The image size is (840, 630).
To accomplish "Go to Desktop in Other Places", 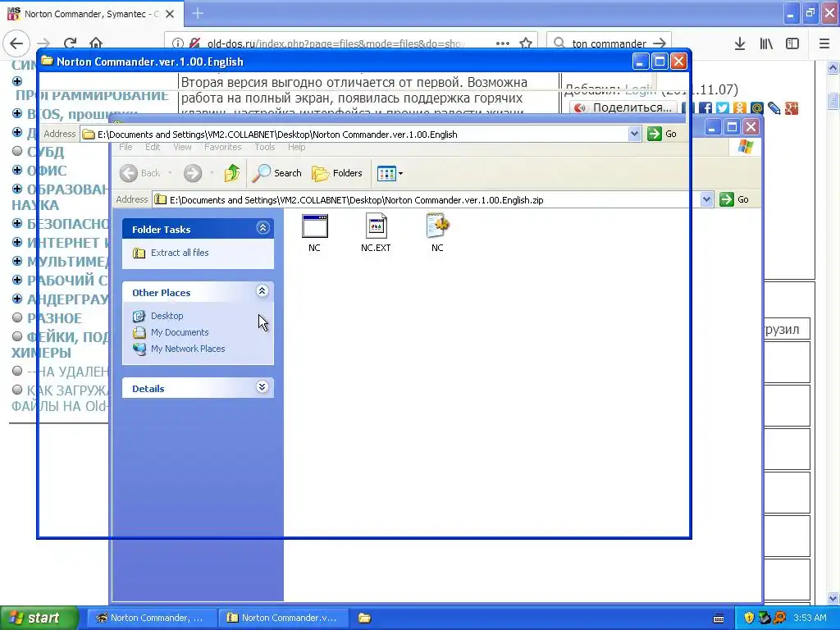I will pyautogui.click(x=167, y=316).
